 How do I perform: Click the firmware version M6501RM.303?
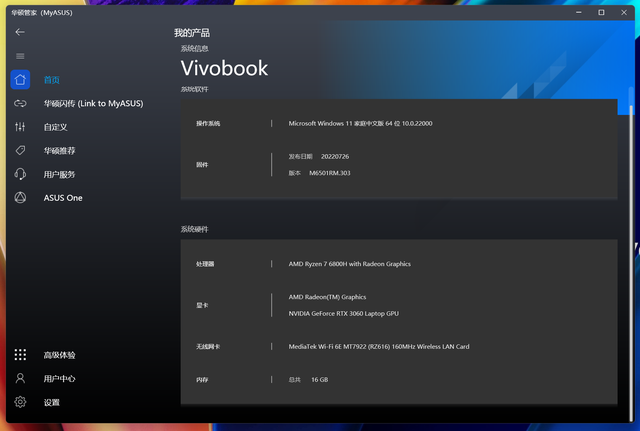tap(330, 173)
